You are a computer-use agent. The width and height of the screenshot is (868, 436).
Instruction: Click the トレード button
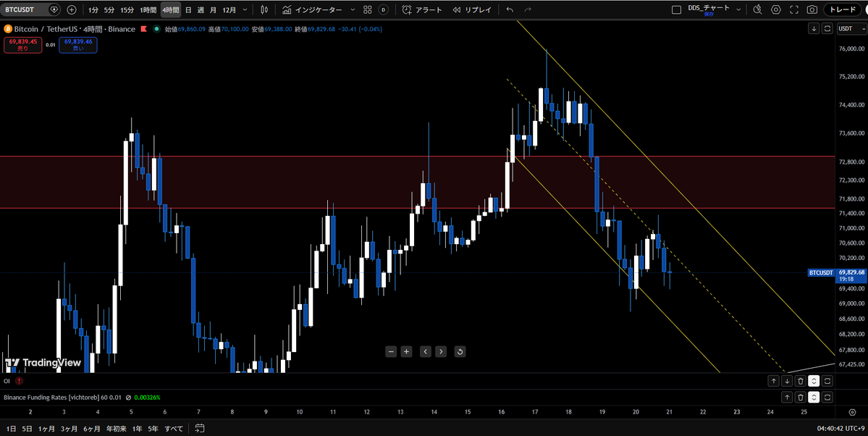point(843,10)
